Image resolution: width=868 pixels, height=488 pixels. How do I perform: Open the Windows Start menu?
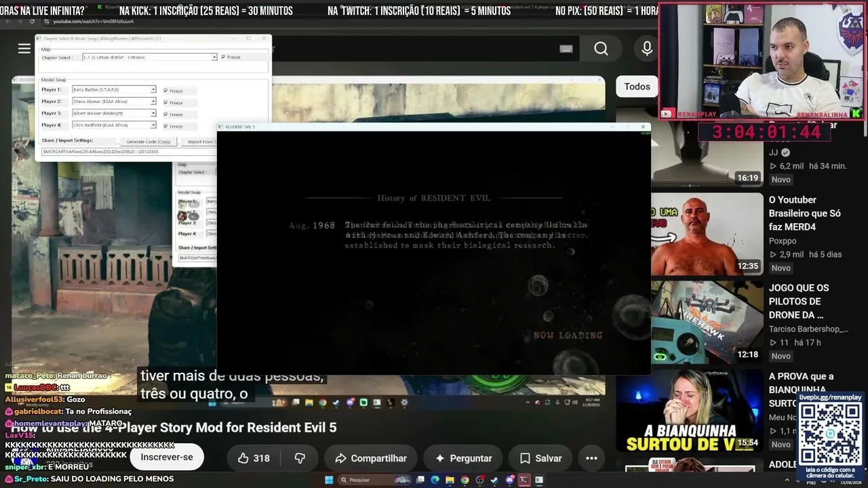coord(329,480)
